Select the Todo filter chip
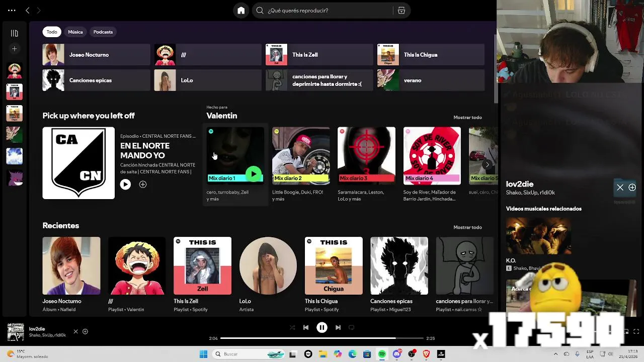Viewport: 644px width, 362px height. point(52,32)
